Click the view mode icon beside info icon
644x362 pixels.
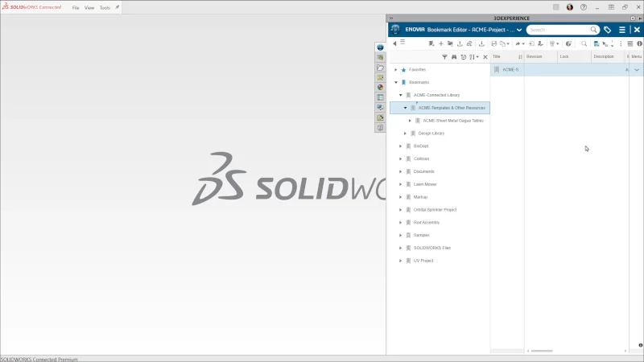click(630, 43)
